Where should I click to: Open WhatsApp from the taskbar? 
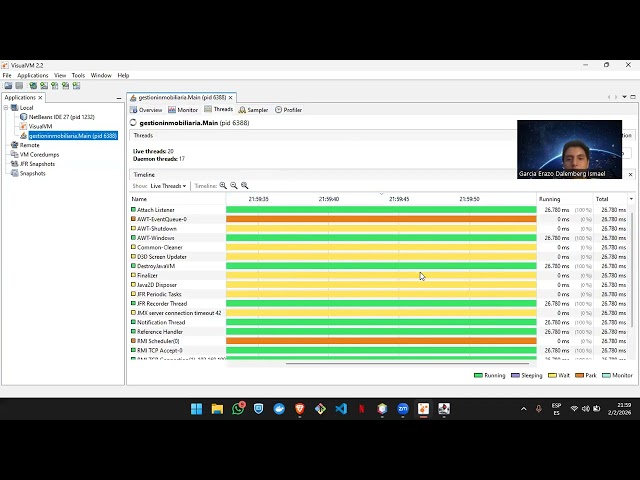coord(238,409)
